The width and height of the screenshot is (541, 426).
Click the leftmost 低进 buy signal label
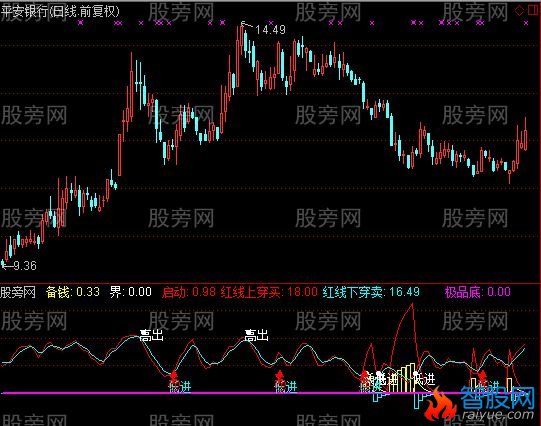pyautogui.click(x=180, y=387)
